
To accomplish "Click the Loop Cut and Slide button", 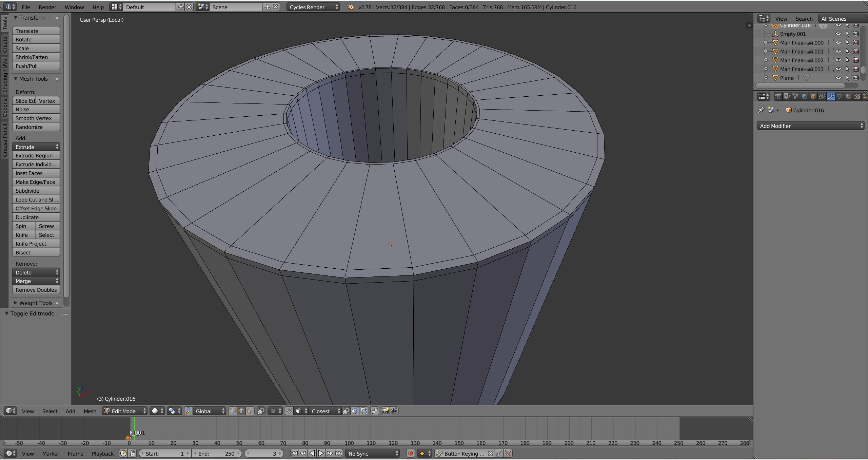I will [36, 200].
